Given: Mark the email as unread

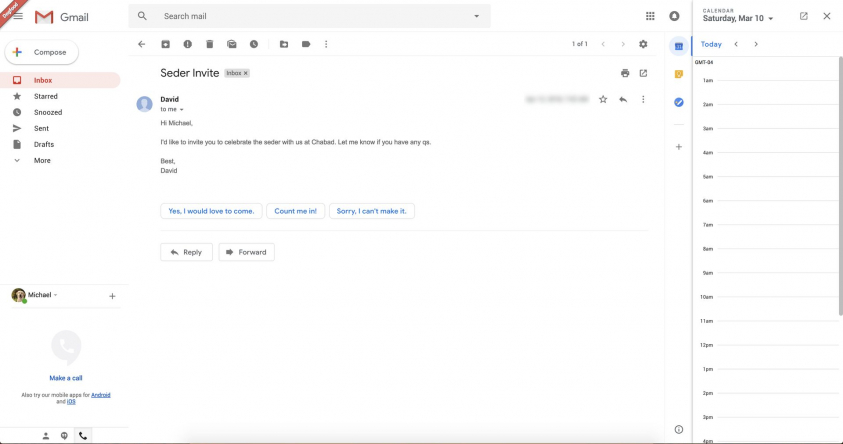Looking at the screenshot, I should point(232,44).
